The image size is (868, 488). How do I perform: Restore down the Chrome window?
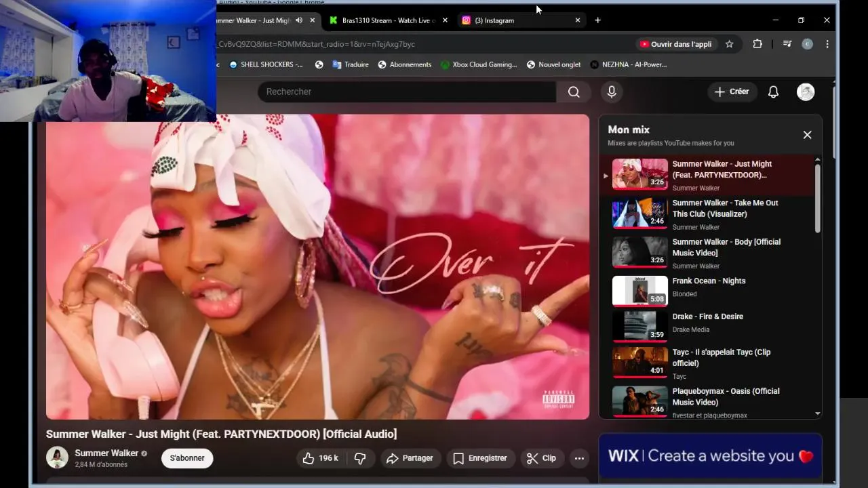[x=801, y=20]
